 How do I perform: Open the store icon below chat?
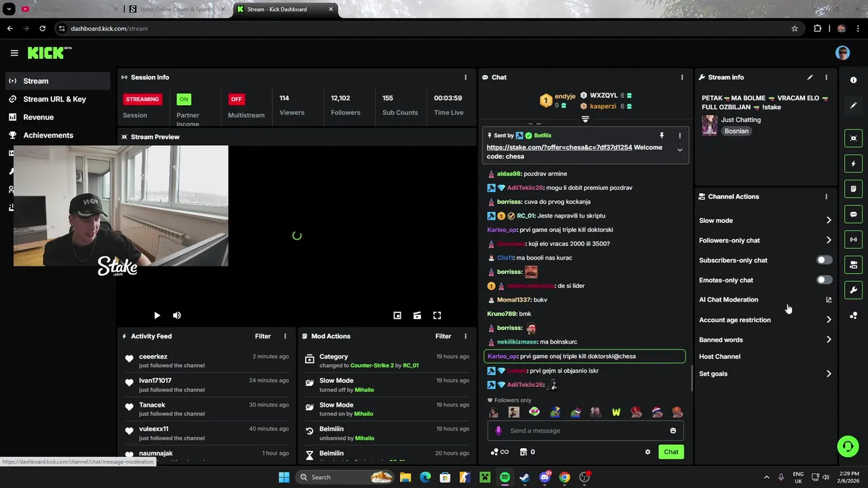523,452
